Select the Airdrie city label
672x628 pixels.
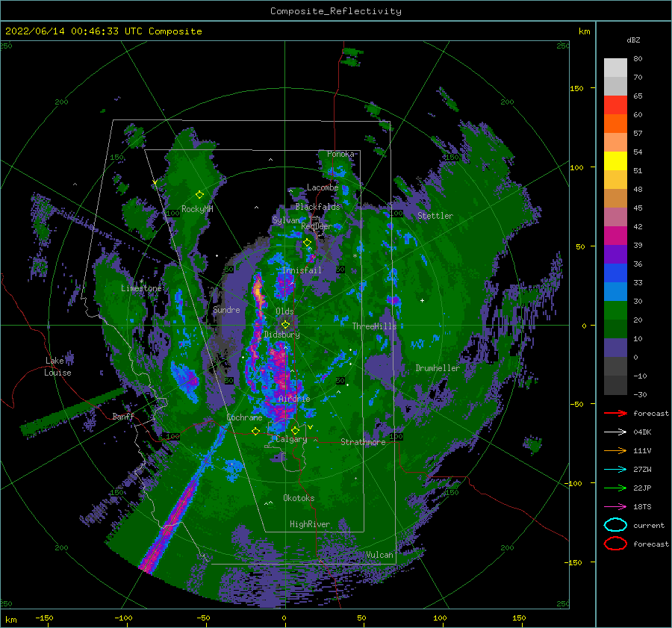[x=294, y=399]
